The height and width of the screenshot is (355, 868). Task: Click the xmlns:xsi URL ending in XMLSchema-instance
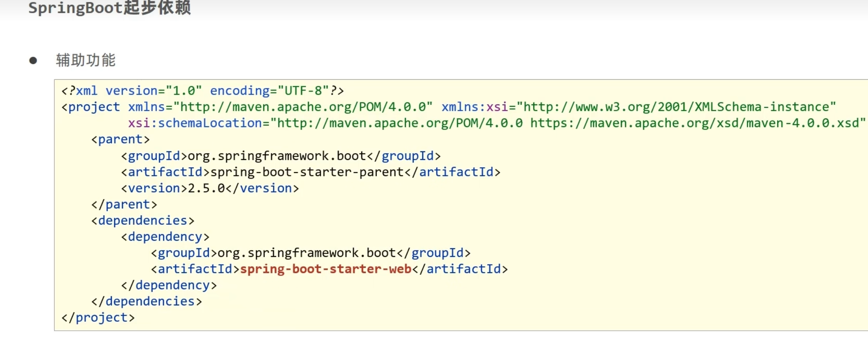pyautogui.click(x=676, y=107)
